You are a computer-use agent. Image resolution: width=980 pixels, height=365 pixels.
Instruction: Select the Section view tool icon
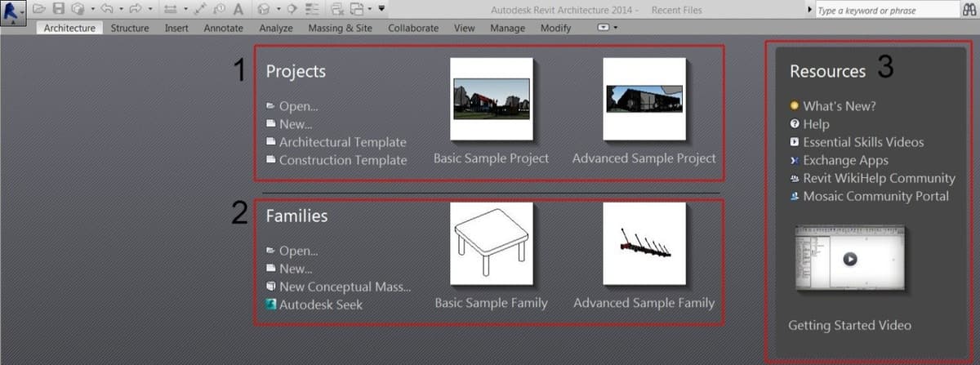pos(292,9)
